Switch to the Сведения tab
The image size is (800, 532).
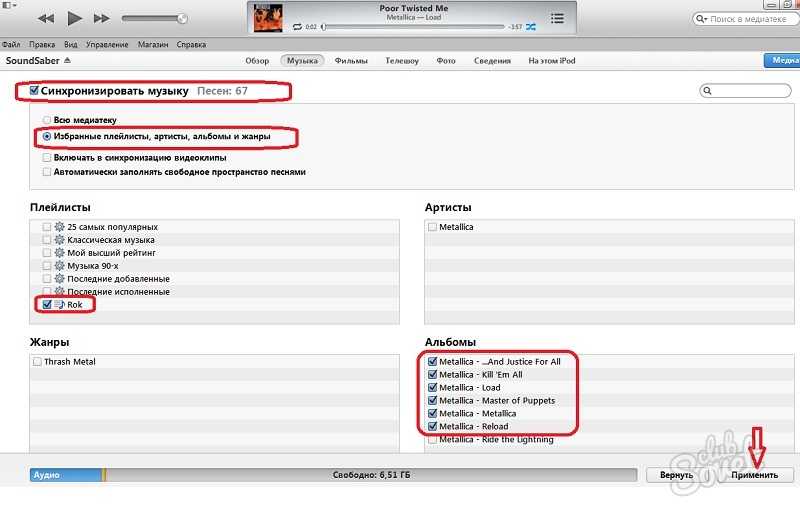click(492, 61)
